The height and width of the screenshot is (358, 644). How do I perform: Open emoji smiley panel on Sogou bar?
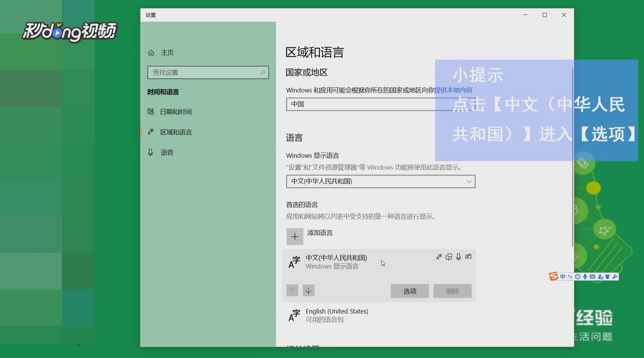click(577, 277)
